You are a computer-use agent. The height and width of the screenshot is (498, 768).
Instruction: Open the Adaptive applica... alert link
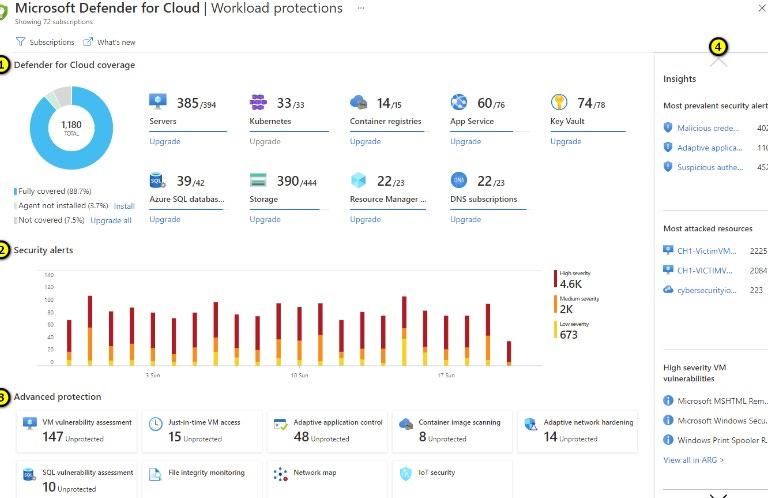pos(710,148)
